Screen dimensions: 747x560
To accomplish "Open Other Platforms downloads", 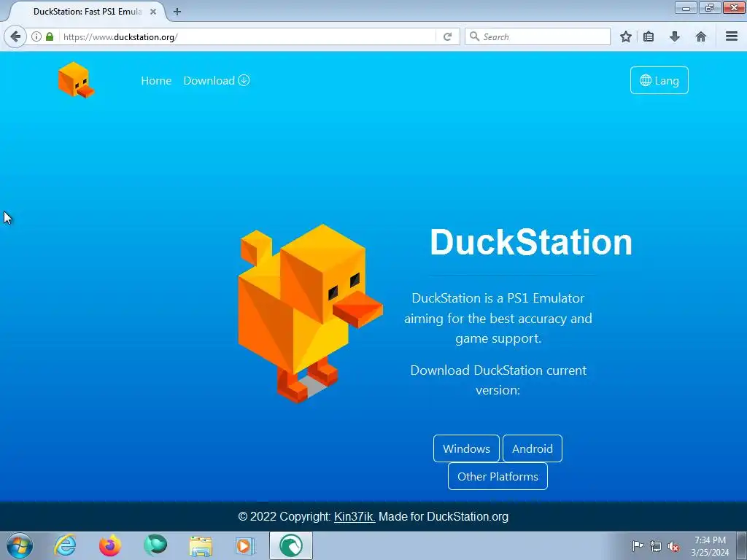I will click(x=498, y=476).
